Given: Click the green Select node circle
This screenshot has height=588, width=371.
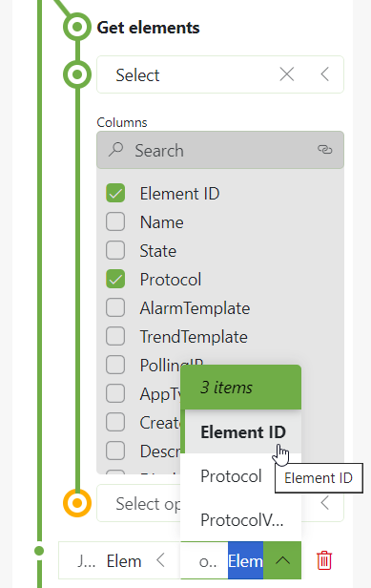Looking at the screenshot, I should point(77,74).
